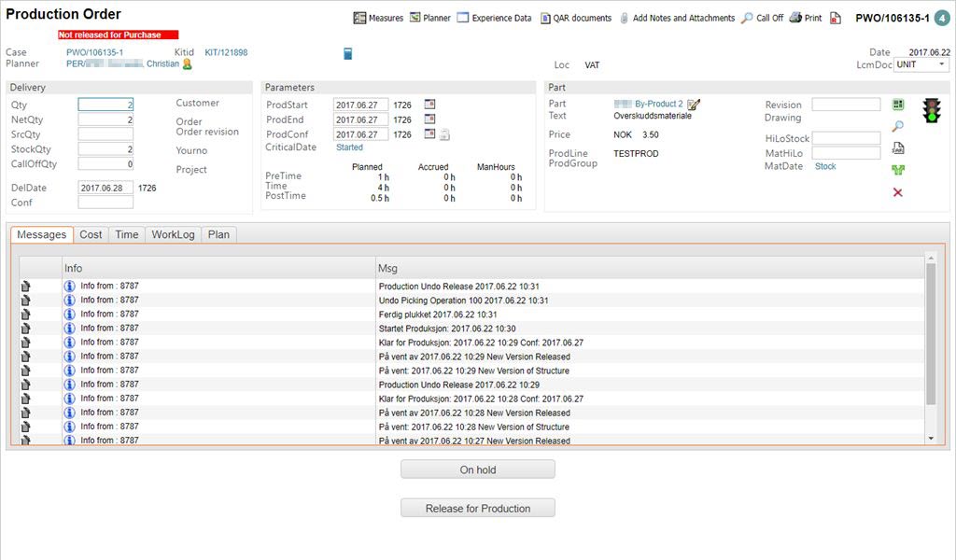This screenshot has width=956, height=560.
Task: Click the messages list scroll down arrow
Action: tap(930, 438)
